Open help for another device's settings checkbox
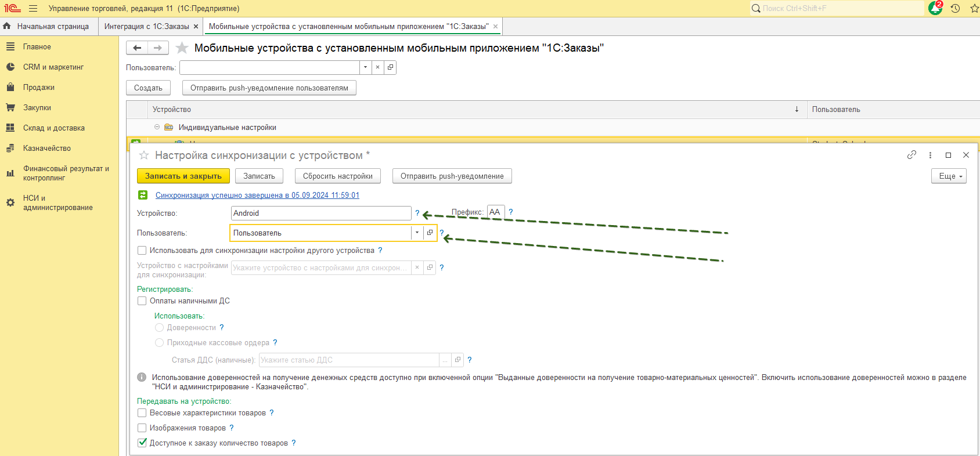 click(380, 251)
